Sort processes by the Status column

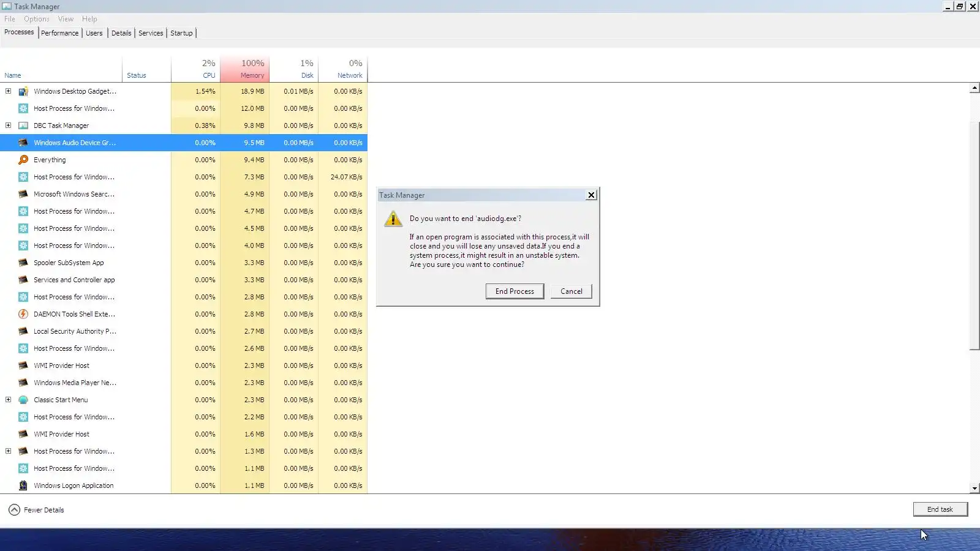147,69
